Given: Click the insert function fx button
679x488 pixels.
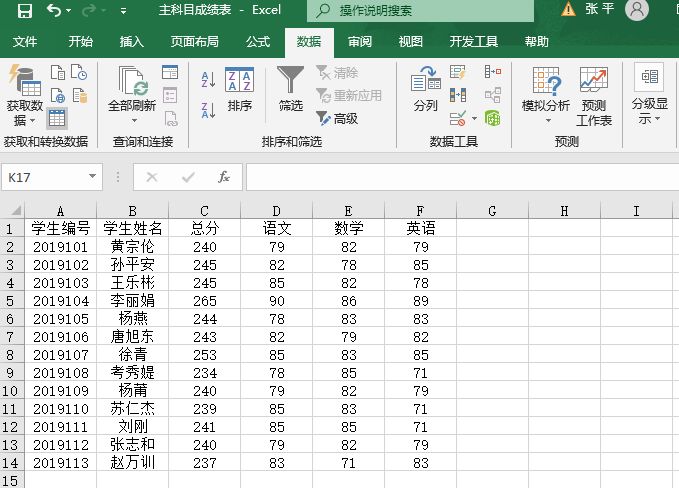Looking at the screenshot, I should coord(224,177).
